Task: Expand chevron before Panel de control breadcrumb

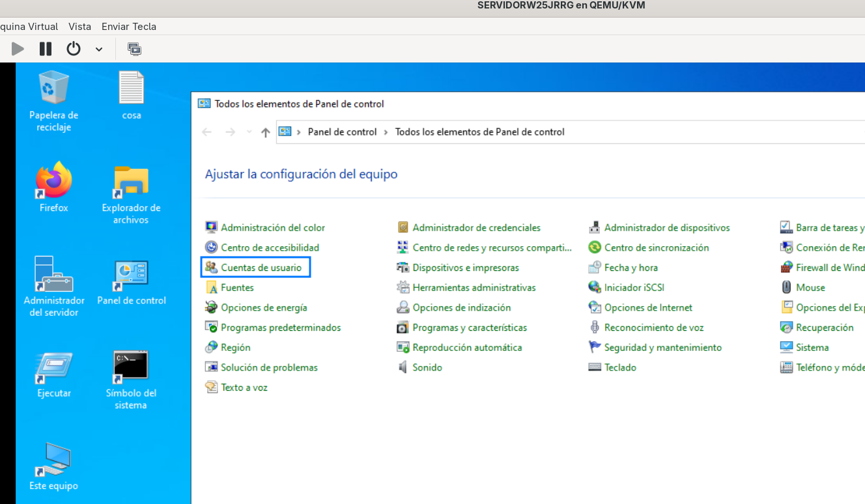Action: (299, 132)
